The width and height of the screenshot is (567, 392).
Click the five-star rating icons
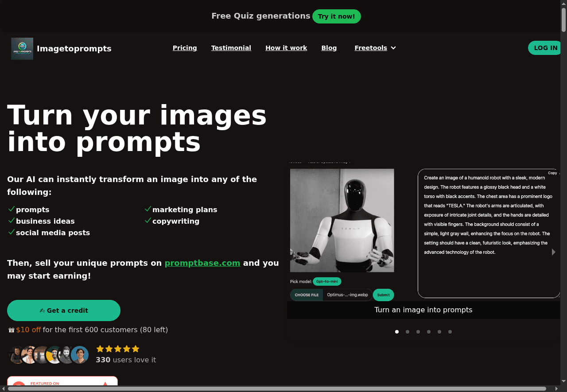point(118,349)
